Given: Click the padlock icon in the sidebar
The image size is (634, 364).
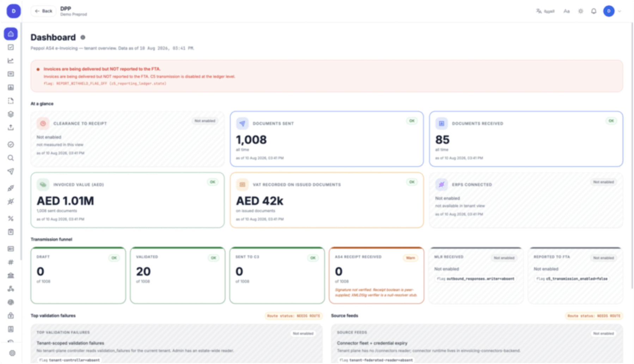Looking at the screenshot, I should 11,316.
